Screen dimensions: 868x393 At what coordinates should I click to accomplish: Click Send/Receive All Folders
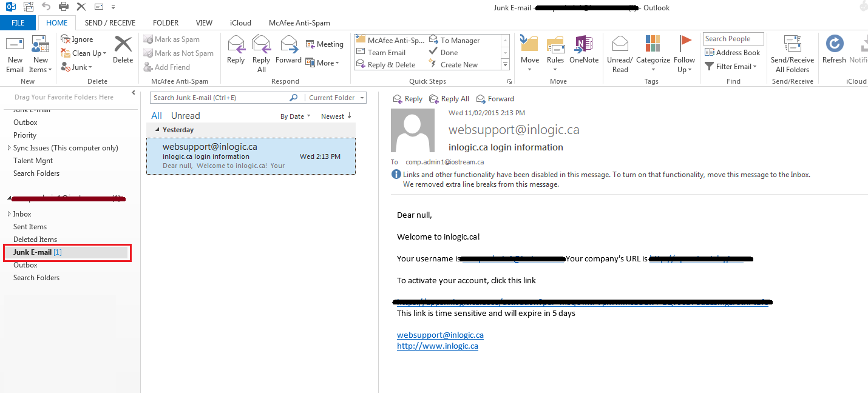pos(792,54)
